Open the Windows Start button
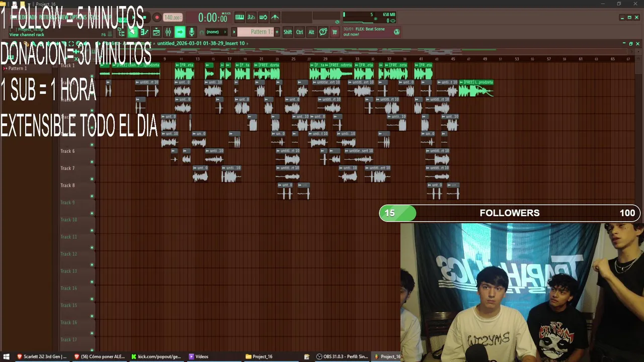The image size is (644, 362). click(7, 356)
